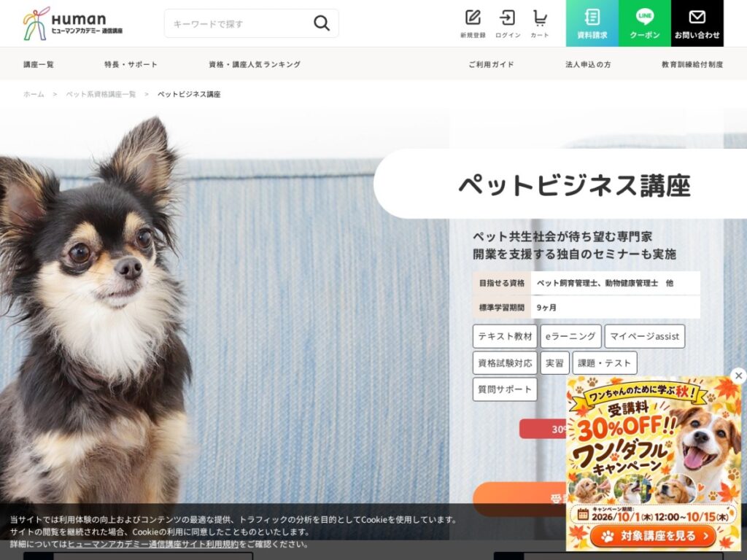
Task: Open the カート shopping cart icon
Action: point(540,23)
